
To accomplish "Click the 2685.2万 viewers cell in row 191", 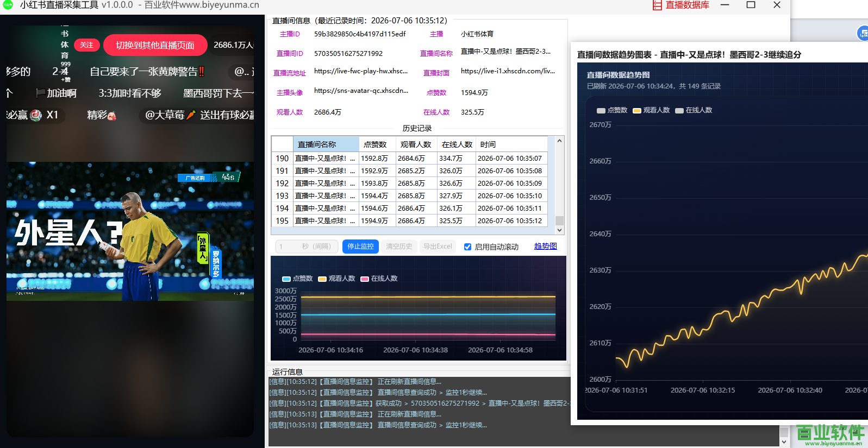I will point(416,171).
